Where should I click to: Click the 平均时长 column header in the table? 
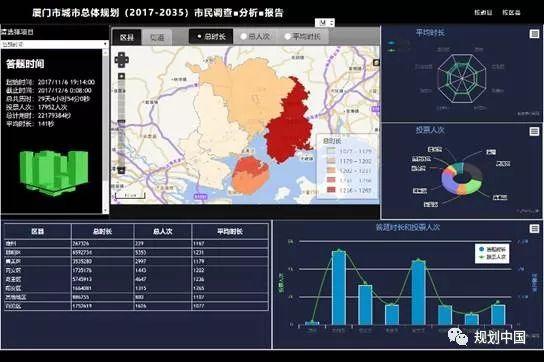(x=230, y=231)
